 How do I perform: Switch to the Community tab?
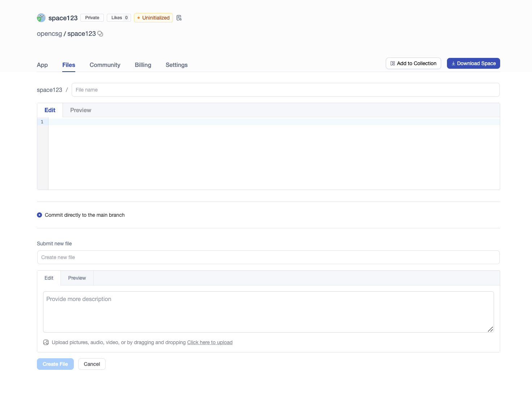(x=105, y=65)
